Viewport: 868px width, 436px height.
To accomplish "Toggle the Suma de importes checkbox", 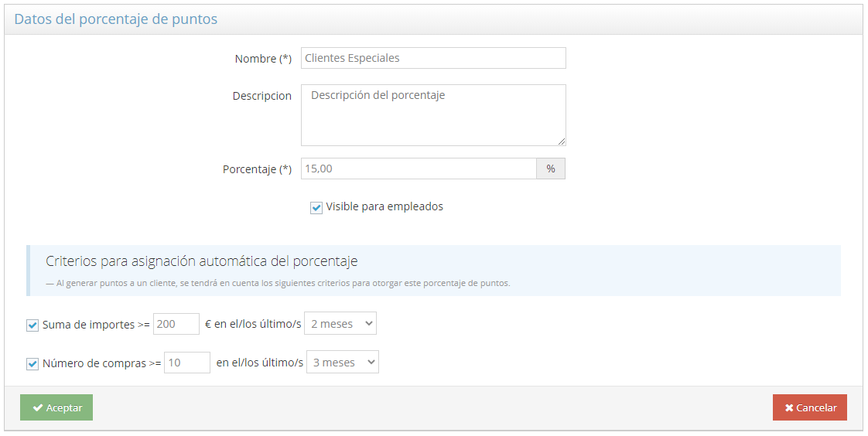I will point(32,325).
